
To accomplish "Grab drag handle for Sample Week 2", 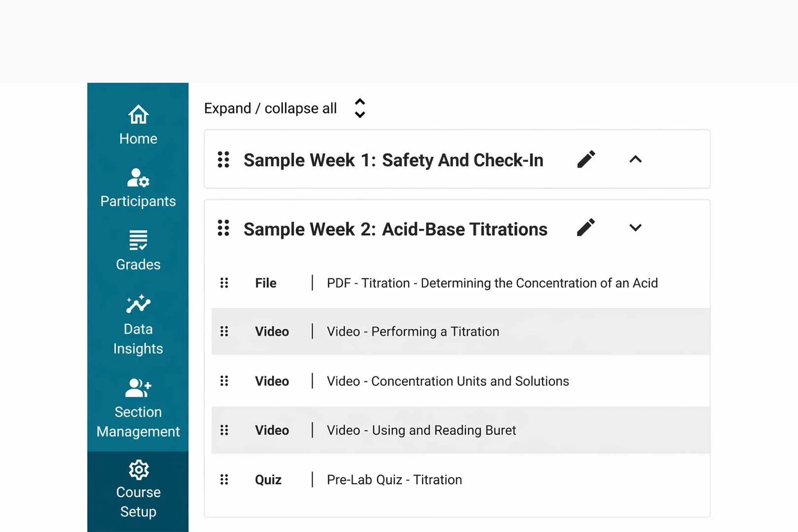I will coord(224,228).
